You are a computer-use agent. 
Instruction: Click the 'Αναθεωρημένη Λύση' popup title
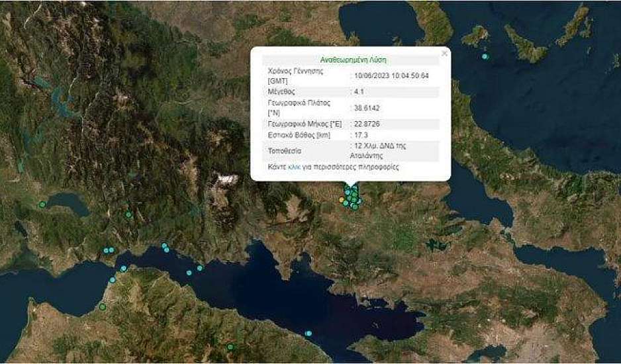(x=351, y=60)
